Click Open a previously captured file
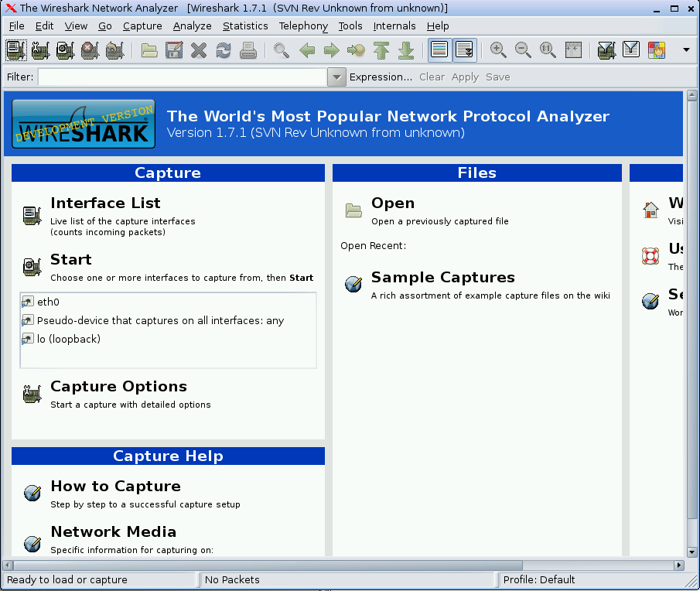 click(x=440, y=221)
